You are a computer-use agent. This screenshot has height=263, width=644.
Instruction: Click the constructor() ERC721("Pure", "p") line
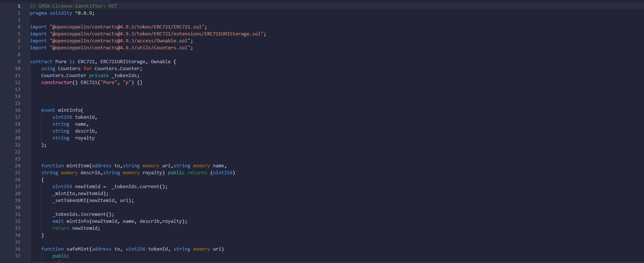point(92,82)
